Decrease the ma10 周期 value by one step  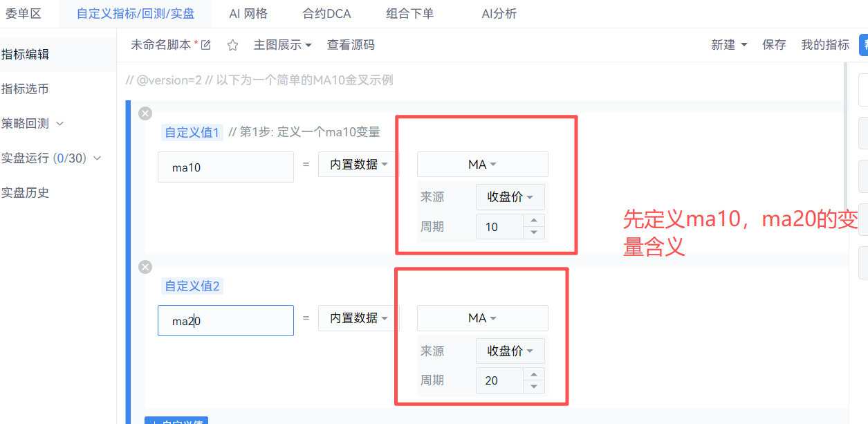click(x=533, y=232)
